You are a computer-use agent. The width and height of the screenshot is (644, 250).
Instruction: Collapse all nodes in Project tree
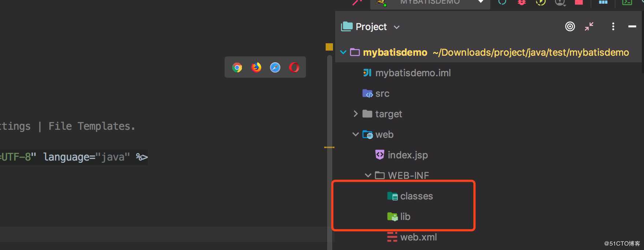click(589, 26)
